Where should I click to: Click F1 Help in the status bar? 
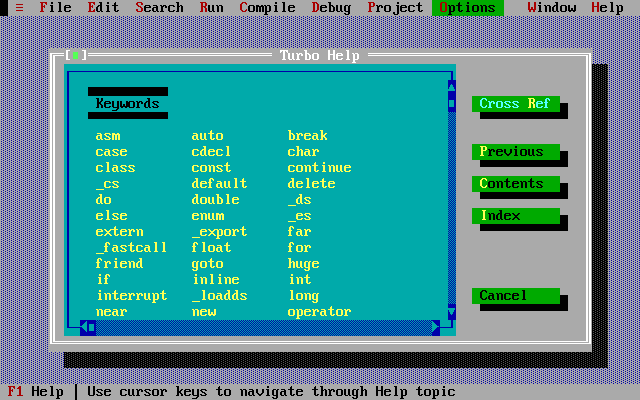(35, 391)
